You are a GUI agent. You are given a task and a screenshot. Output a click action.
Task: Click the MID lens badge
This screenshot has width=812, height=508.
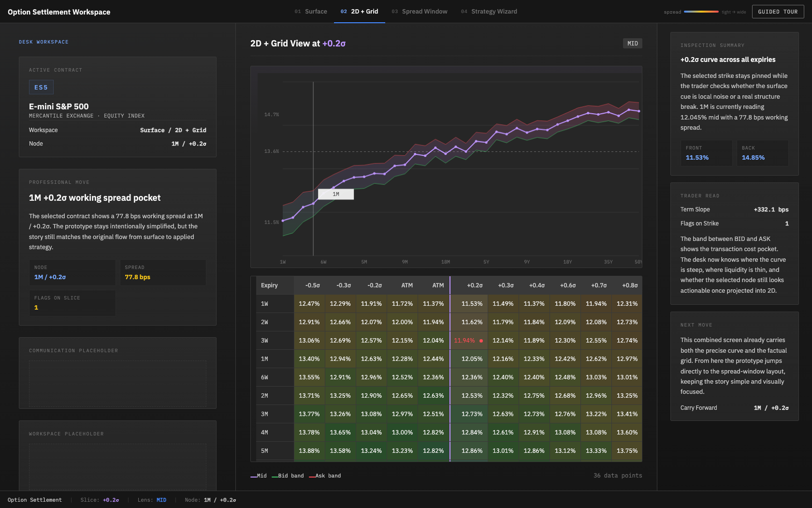632,44
